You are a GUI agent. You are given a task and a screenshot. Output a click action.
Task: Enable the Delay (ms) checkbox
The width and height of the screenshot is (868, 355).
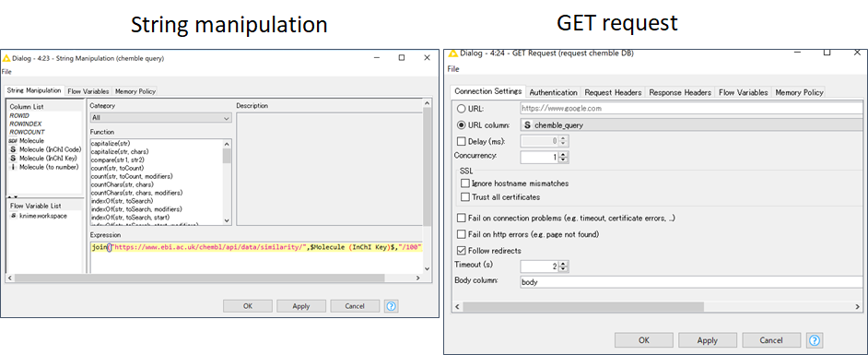tap(462, 141)
